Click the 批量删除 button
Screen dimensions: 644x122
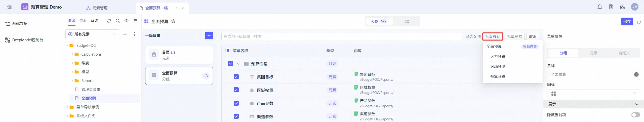click(515, 36)
